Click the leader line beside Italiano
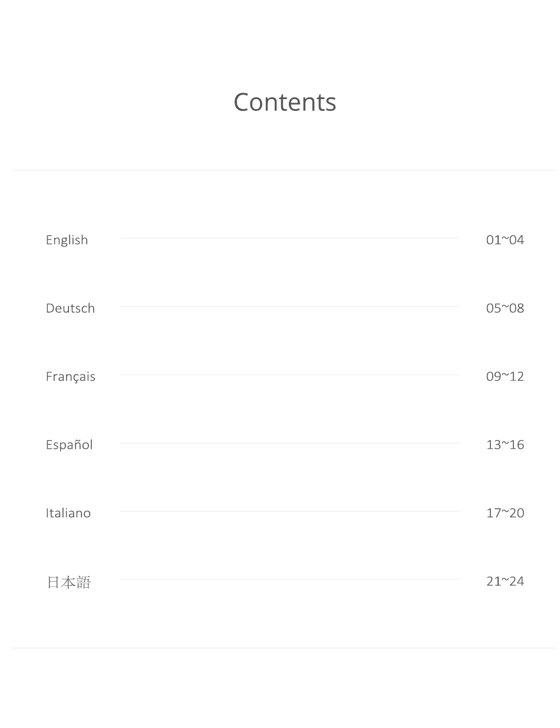560x728 pixels. click(x=289, y=511)
